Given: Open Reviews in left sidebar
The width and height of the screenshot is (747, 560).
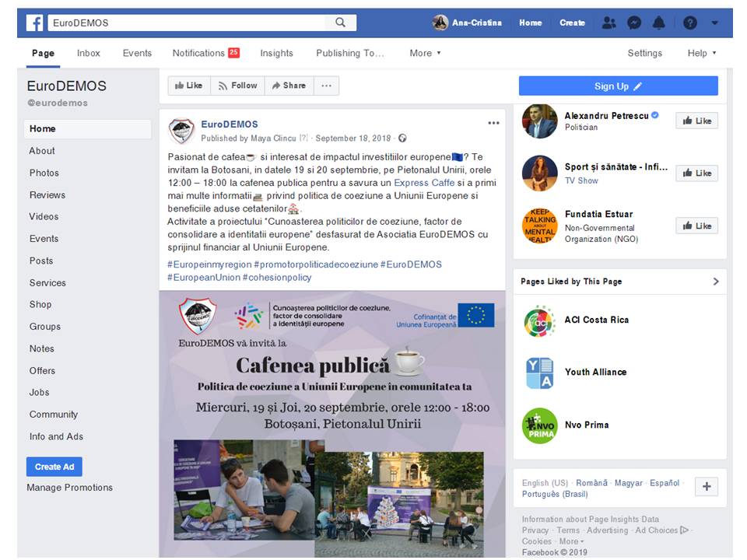Looking at the screenshot, I should pyautogui.click(x=47, y=194).
